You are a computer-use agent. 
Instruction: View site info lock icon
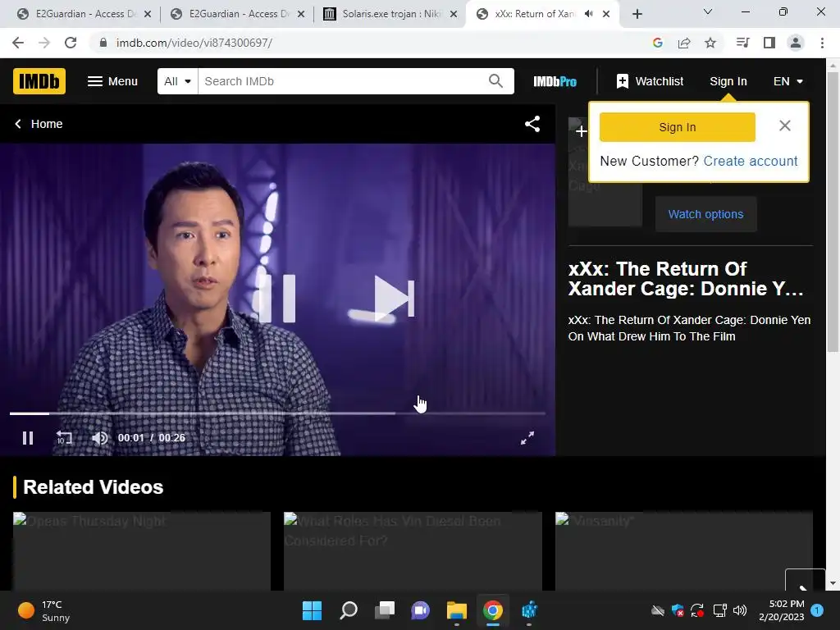[103, 43]
